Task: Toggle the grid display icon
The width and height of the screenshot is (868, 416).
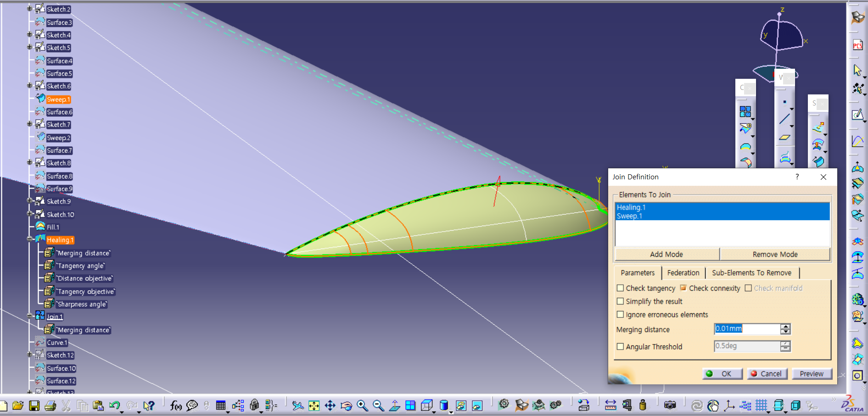Action: coord(762,405)
